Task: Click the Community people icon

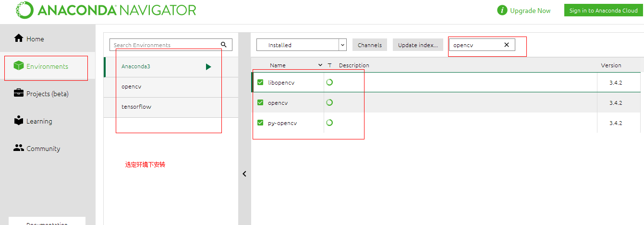Action: pyautogui.click(x=19, y=148)
